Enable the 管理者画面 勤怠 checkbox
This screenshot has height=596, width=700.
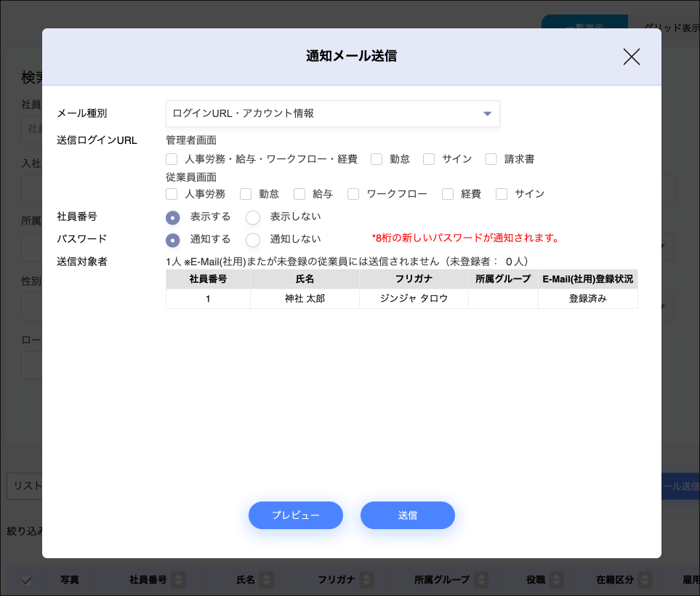pyautogui.click(x=377, y=159)
